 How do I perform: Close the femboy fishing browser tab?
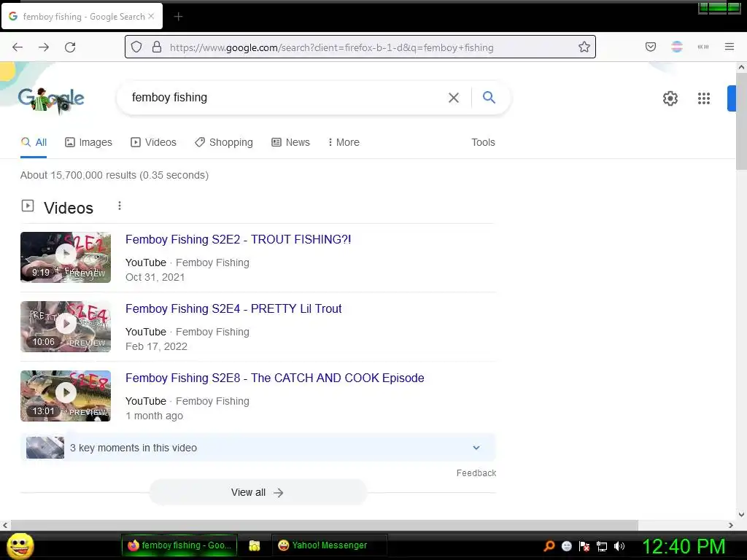tap(151, 16)
